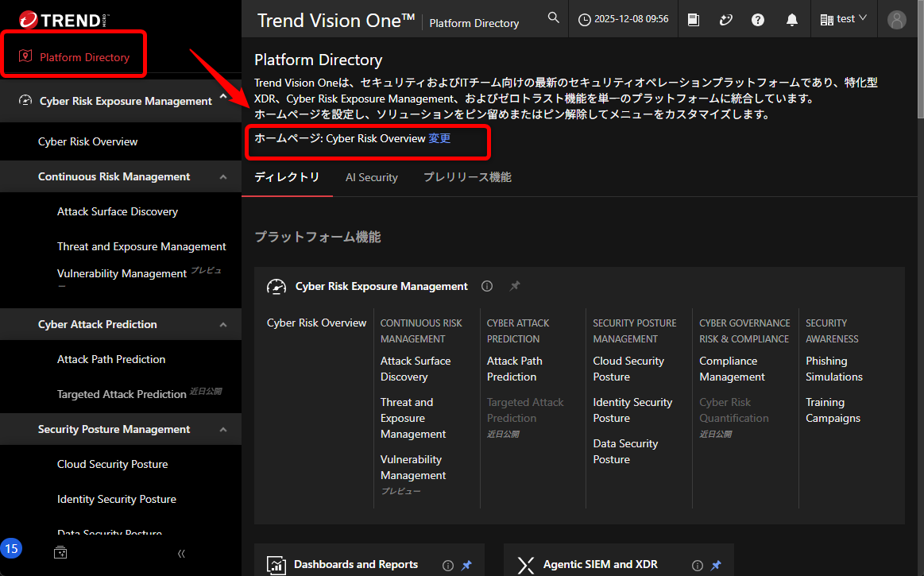
Task: Open the user account avatar
Action: coord(897,20)
